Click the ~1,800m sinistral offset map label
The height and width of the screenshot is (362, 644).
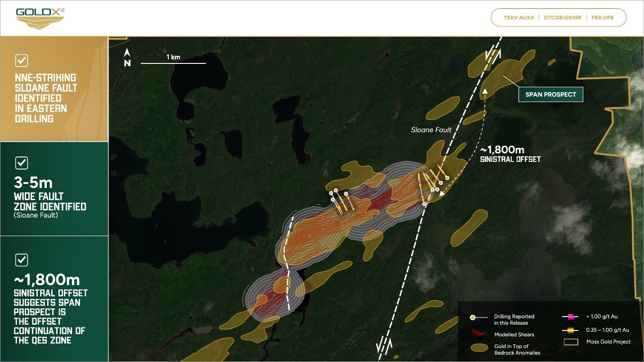click(510, 154)
